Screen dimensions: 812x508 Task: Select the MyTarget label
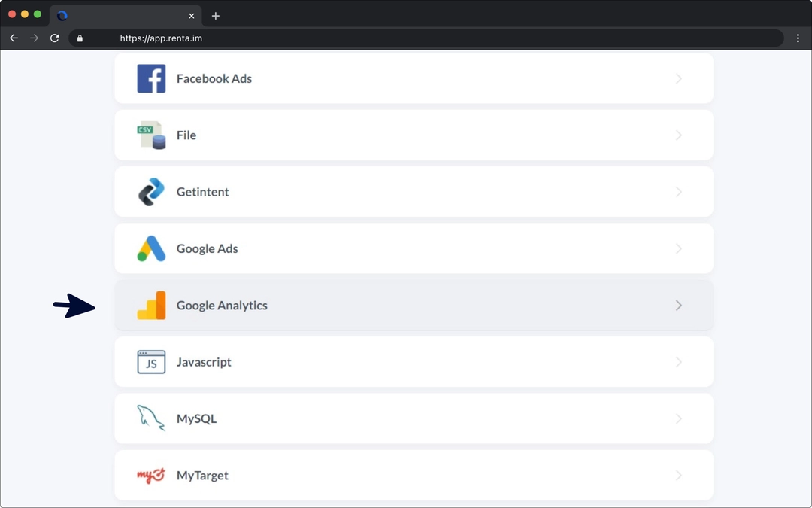point(202,476)
